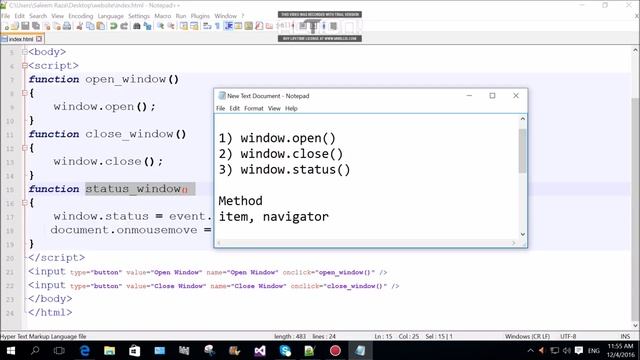Click the Copy toolbar icon
This screenshot has width=640, height=360.
pos(90,26)
